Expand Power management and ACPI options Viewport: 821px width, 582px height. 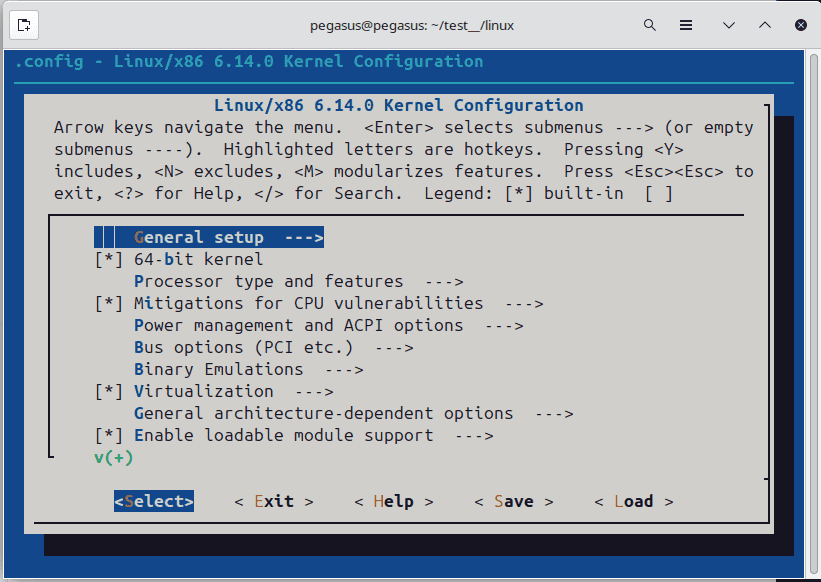pyautogui.click(x=328, y=326)
